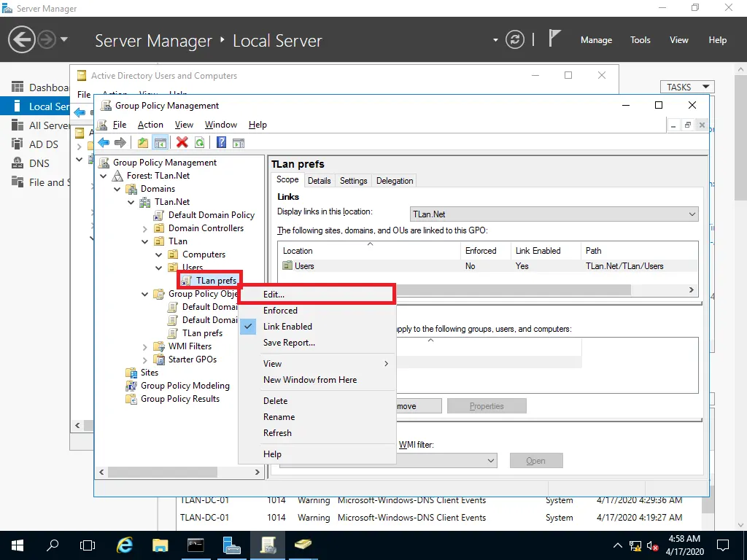
Task: Select Group Policy Modeling tree item
Action: tap(185, 386)
